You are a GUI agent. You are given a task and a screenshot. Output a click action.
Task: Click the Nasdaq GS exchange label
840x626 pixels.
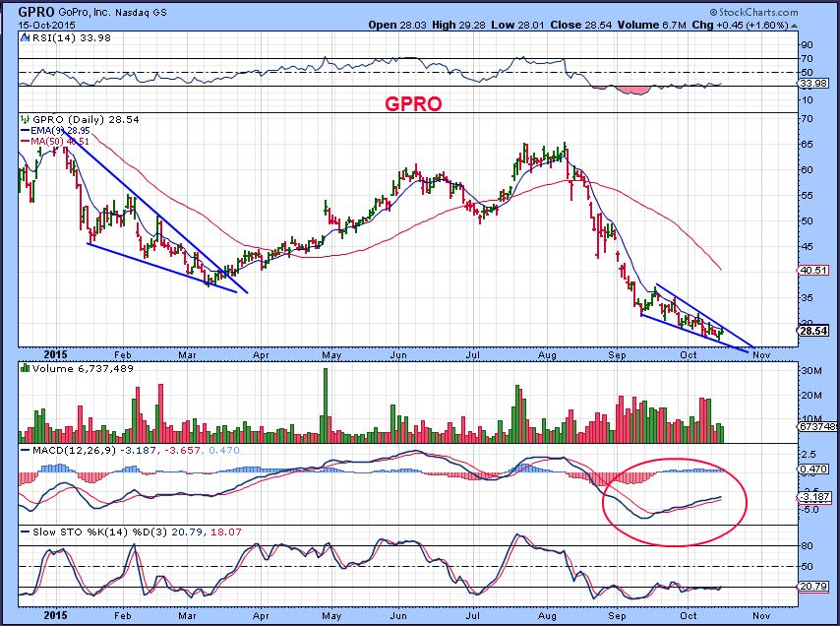(x=141, y=12)
